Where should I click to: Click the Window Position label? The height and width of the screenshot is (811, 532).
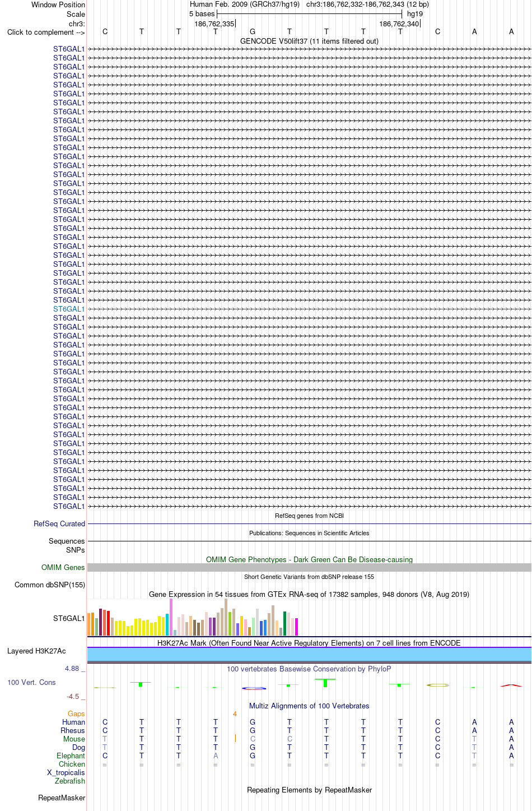pyautogui.click(x=58, y=4)
